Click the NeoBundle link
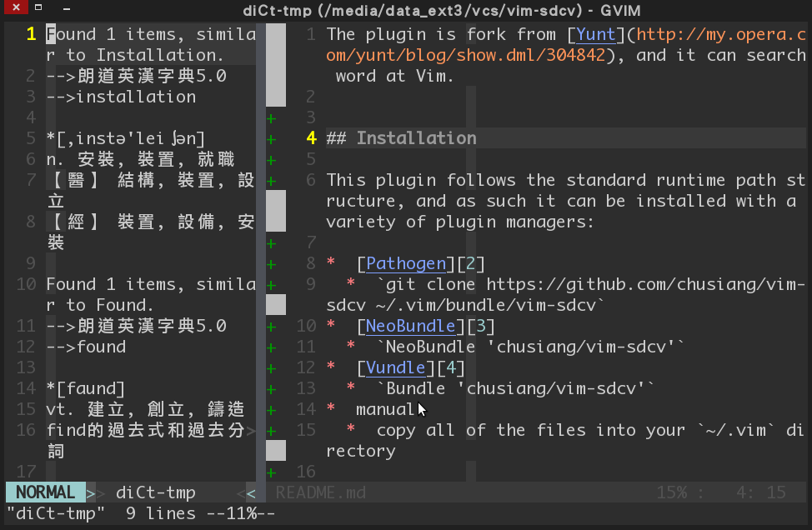The height and width of the screenshot is (530, 812). (410, 326)
